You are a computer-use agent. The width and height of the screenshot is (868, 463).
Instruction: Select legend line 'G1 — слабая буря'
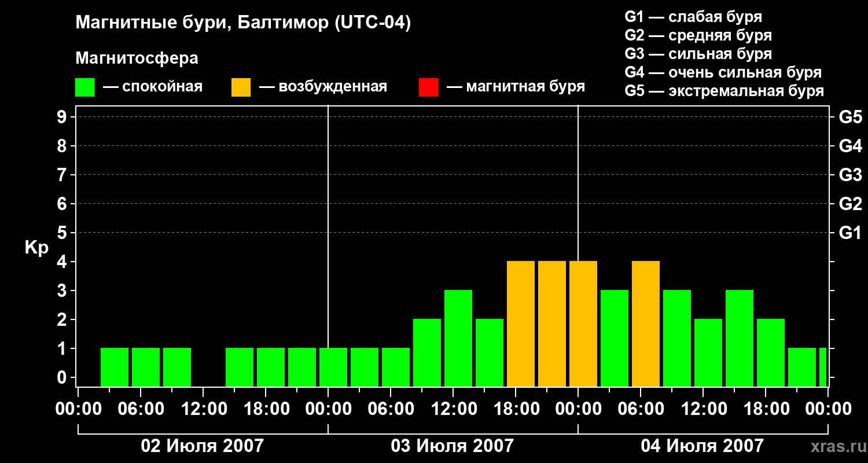pyautogui.click(x=693, y=17)
